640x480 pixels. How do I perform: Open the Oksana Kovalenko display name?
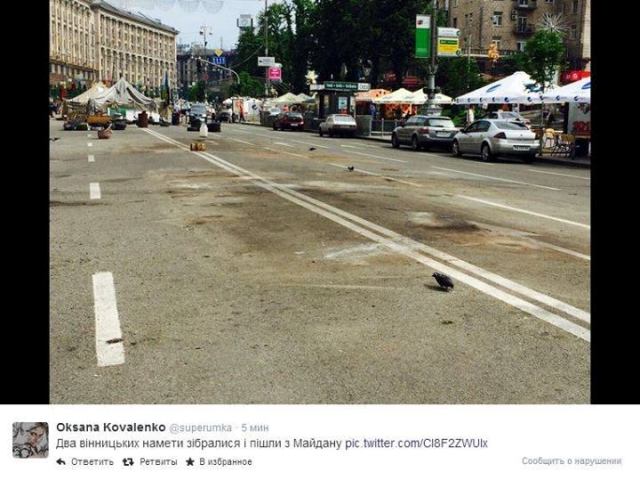point(111,427)
